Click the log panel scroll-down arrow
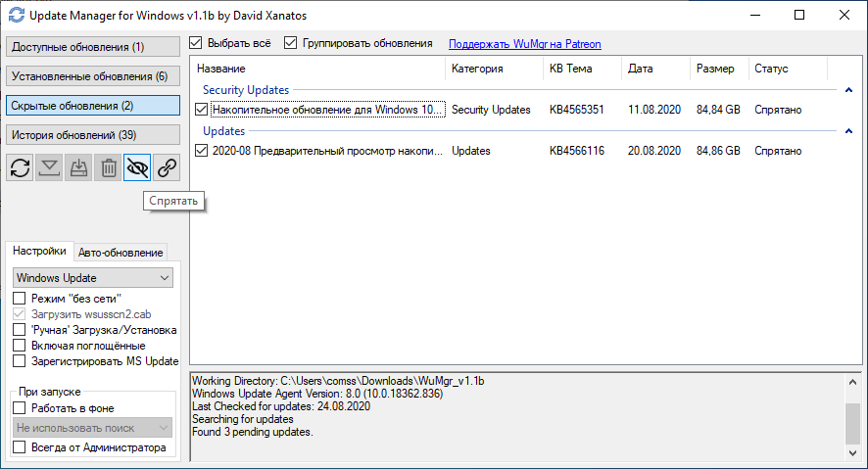Viewport: 868px width, 469px height. pyautogui.click(x=852, y=453)
